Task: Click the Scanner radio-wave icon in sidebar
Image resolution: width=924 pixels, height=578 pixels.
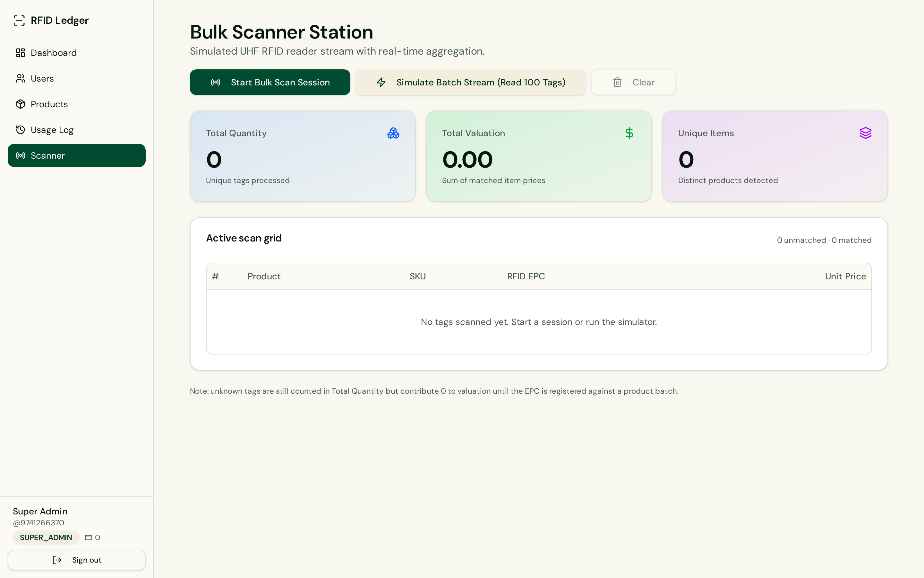Action: 20,156
